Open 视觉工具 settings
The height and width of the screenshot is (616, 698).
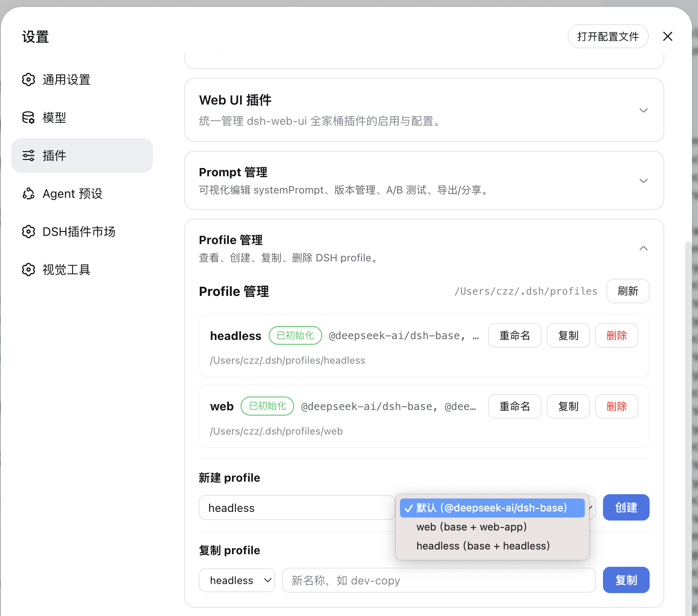pos(82,270)
